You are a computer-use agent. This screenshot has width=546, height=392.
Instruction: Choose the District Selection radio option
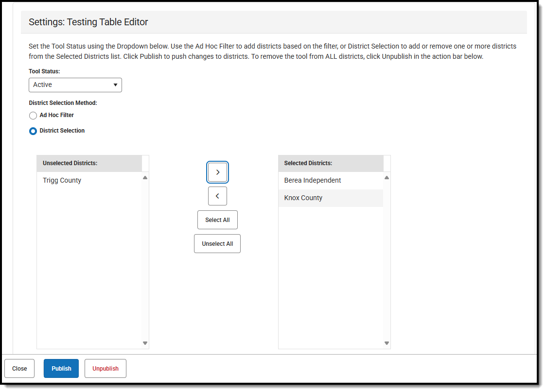pyautogui.click(x=33, y=131)
